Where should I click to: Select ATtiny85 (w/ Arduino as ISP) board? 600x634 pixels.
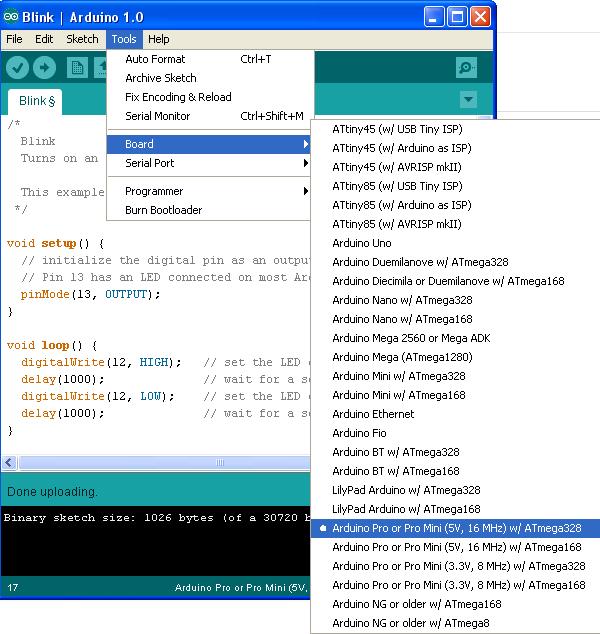(456, 205)
